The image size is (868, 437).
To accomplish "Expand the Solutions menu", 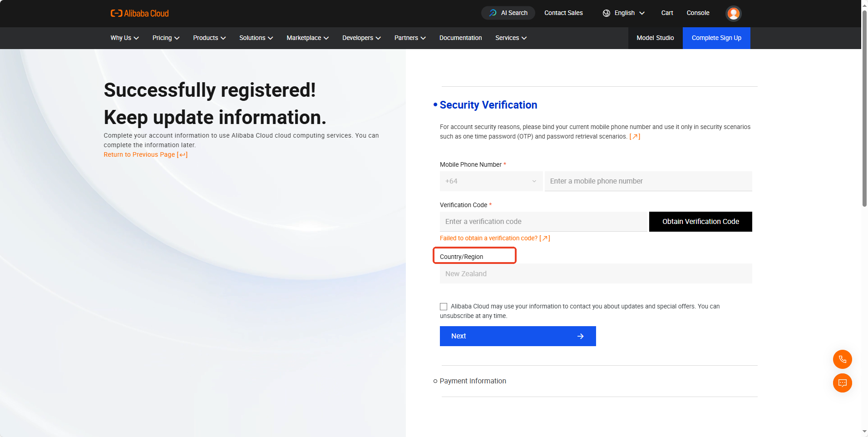I will pos(256,38).
